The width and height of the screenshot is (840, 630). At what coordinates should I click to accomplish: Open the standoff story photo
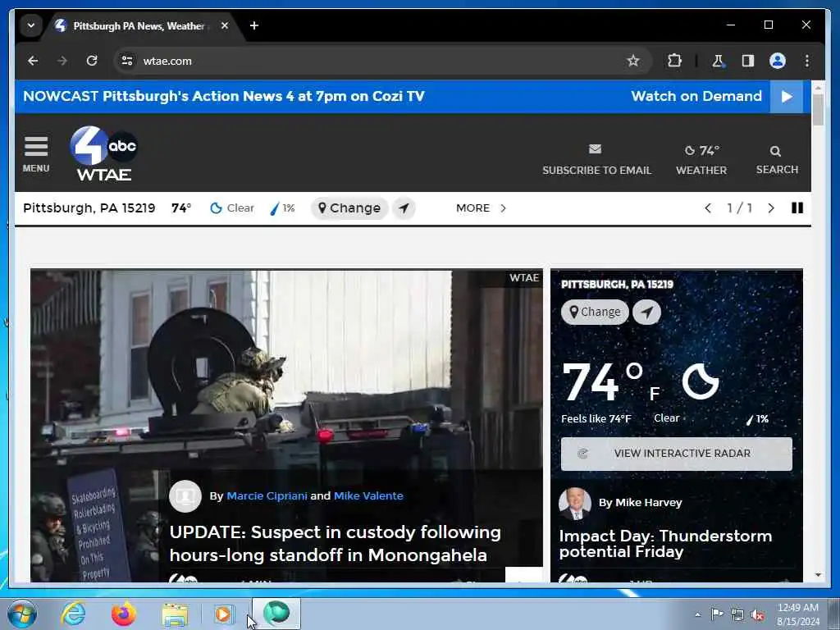coord(286,370)
